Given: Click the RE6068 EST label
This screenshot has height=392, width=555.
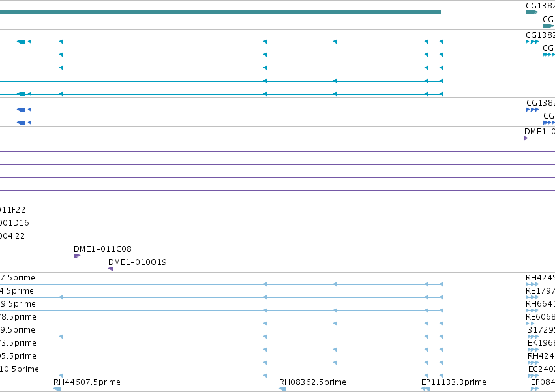Looking at the screenshot, I should pos(540,317).
